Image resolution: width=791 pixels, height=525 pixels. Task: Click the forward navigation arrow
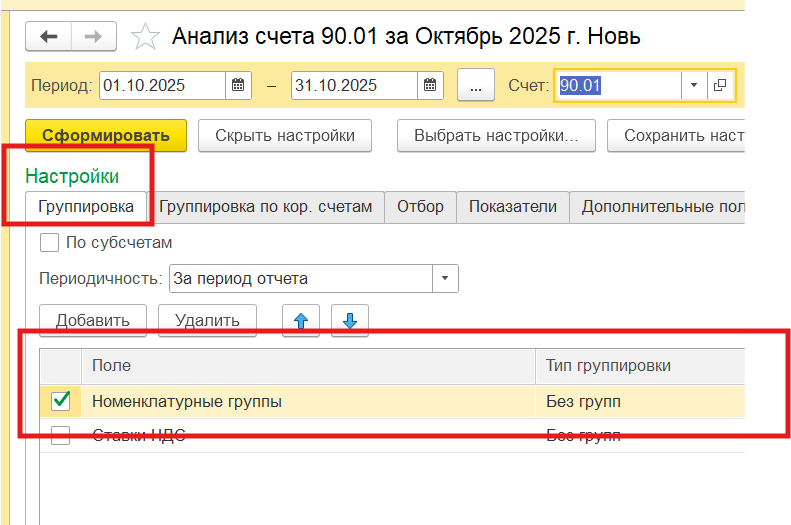tap(93, 37)
